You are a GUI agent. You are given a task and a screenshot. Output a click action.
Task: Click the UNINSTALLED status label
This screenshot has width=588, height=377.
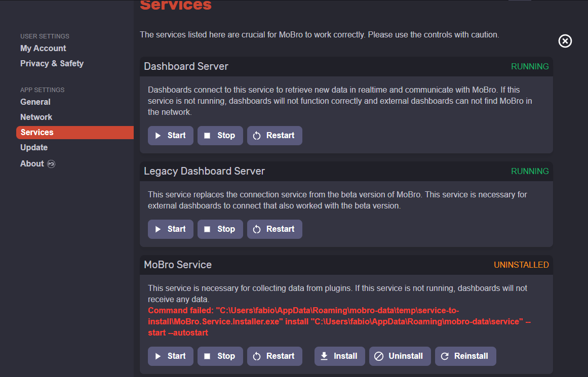pos(521,265)
